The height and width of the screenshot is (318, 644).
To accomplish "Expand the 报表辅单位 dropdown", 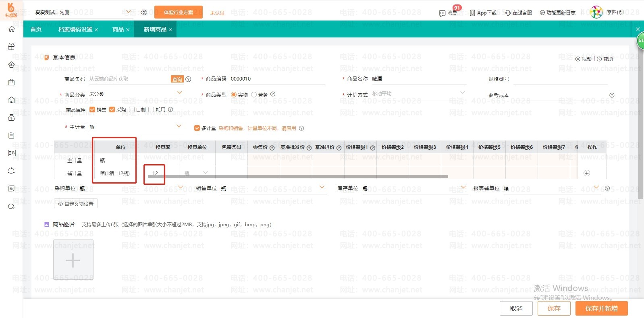I will tap(597, 187).
